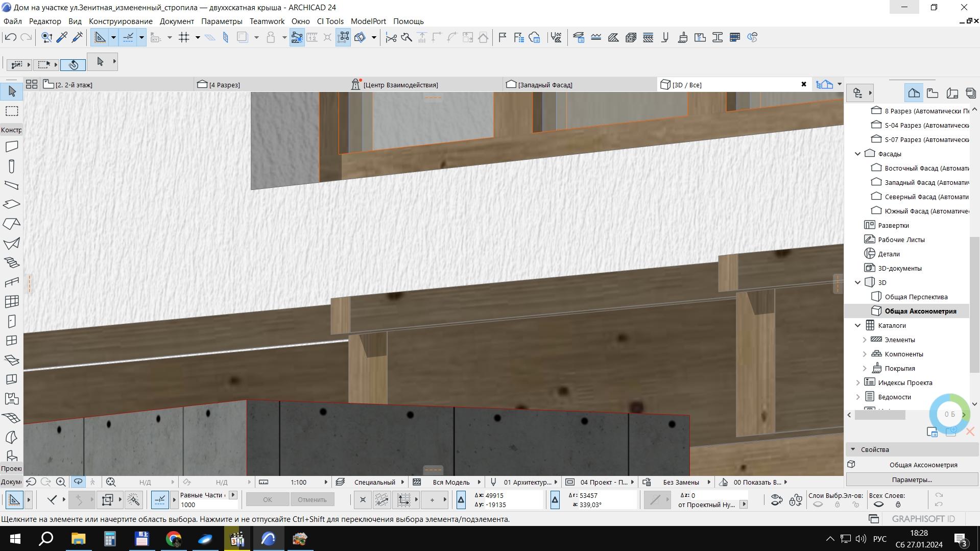Open the Project Map icon in the Navigator
Screen dimensions: 980x551
tap(914, 93)
